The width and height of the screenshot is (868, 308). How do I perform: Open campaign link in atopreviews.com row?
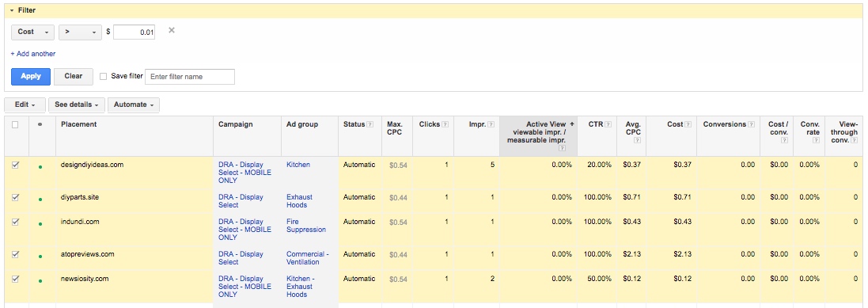coord(241,258)
